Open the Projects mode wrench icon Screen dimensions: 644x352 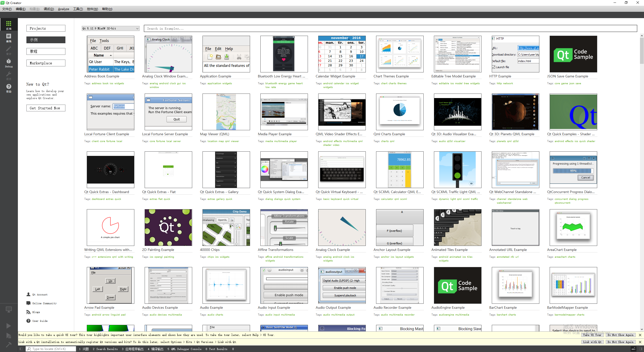(x=9, y=75)
